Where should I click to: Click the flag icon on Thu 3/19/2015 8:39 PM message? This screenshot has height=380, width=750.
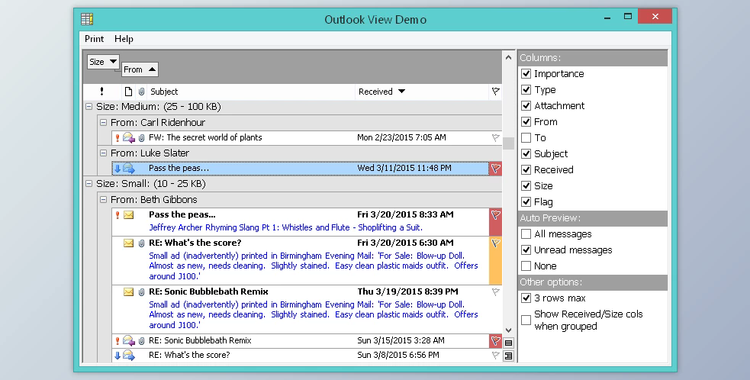coord(496,291)
